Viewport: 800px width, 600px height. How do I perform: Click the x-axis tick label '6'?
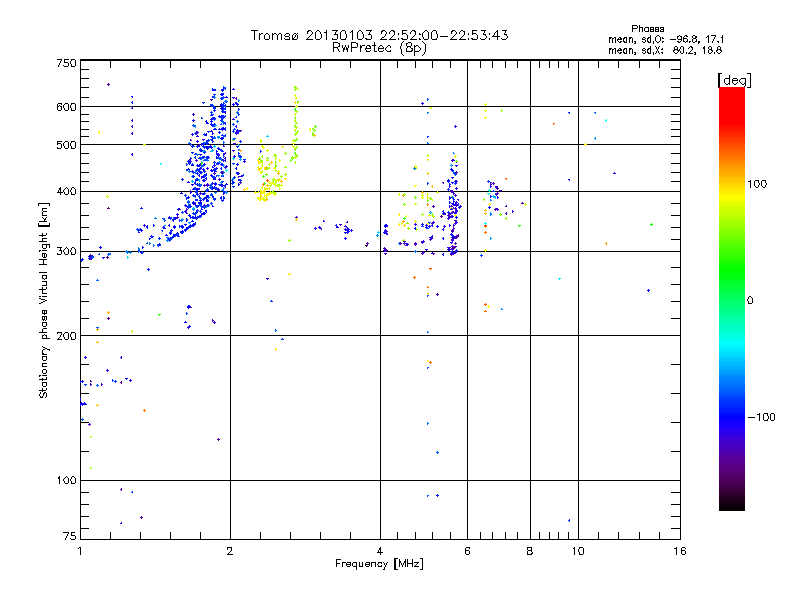tap(467, 551)
